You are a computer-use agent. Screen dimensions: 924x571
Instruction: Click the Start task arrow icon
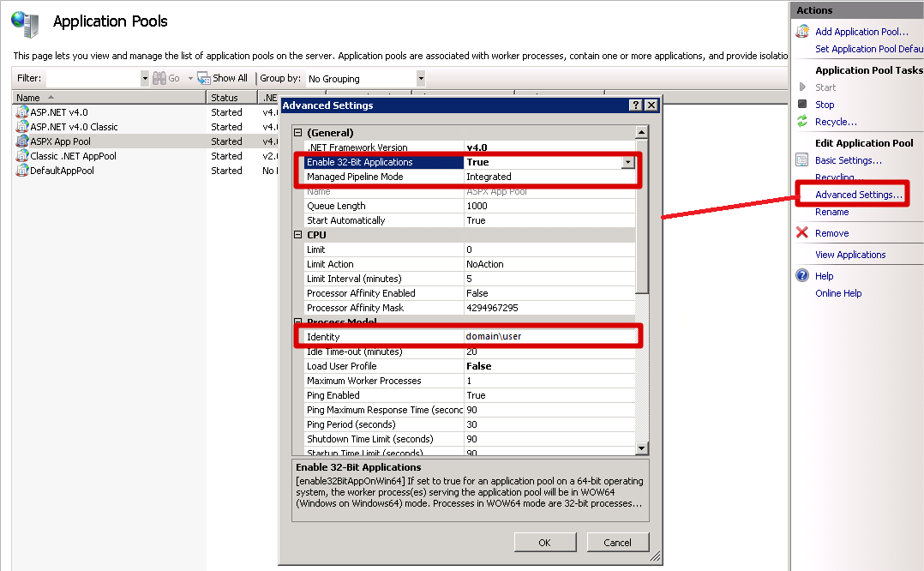click(802, 87)
